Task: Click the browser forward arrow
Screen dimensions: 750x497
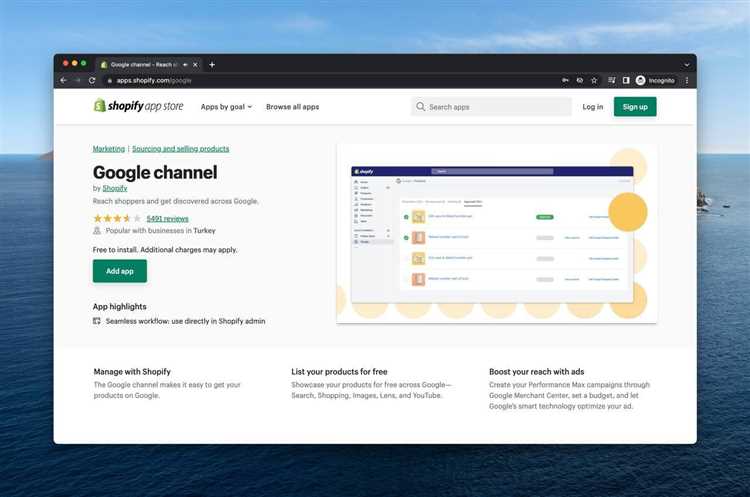Action: click(77, 80)
